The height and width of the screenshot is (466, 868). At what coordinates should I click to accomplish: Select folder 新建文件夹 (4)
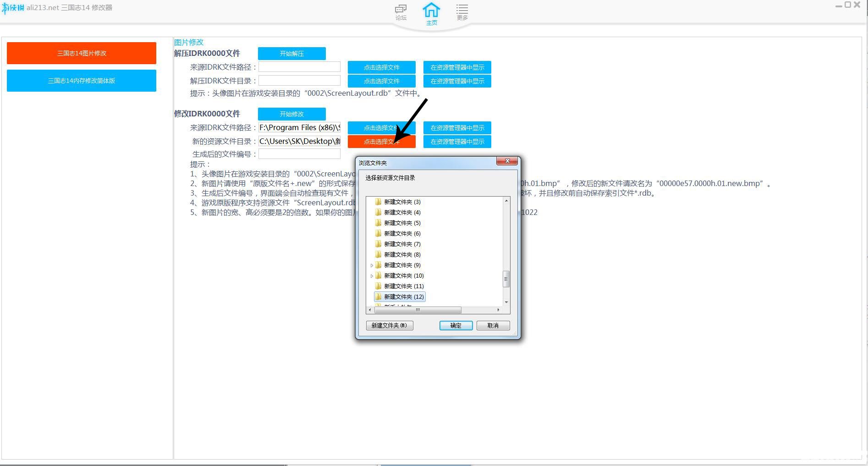(x=402, y=212)
